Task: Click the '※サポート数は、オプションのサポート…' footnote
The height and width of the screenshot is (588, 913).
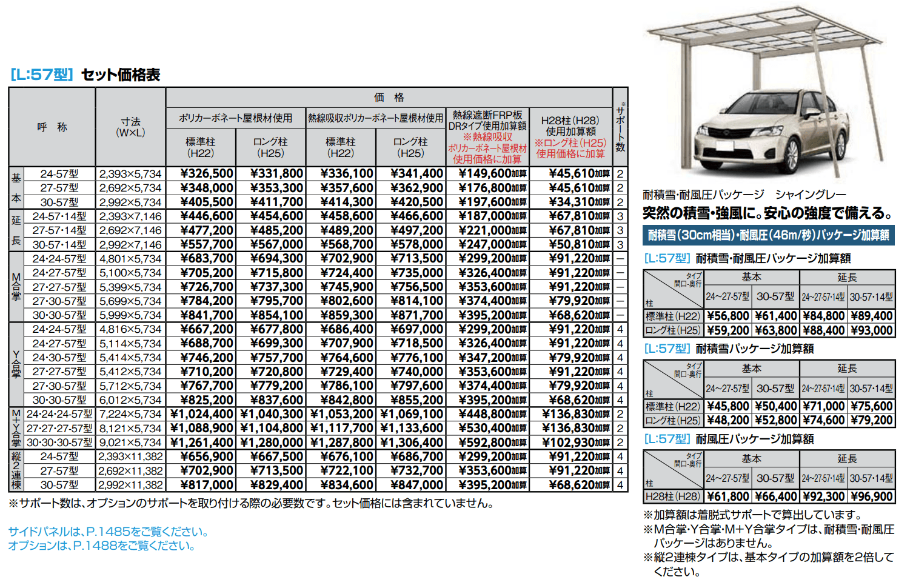Action: [252, 504]
